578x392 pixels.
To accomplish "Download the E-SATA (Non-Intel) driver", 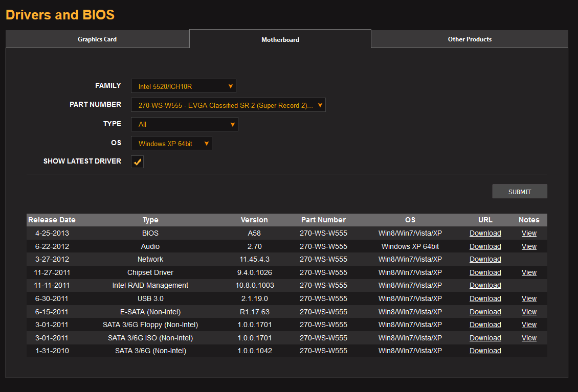I will (x=485, y=312).
